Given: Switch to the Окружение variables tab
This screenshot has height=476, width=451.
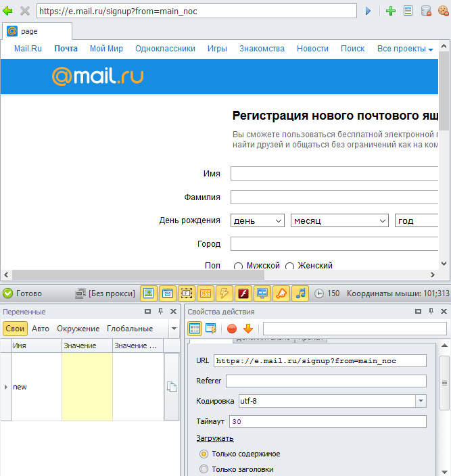Looking at the screenshot, I should [78, 329].
